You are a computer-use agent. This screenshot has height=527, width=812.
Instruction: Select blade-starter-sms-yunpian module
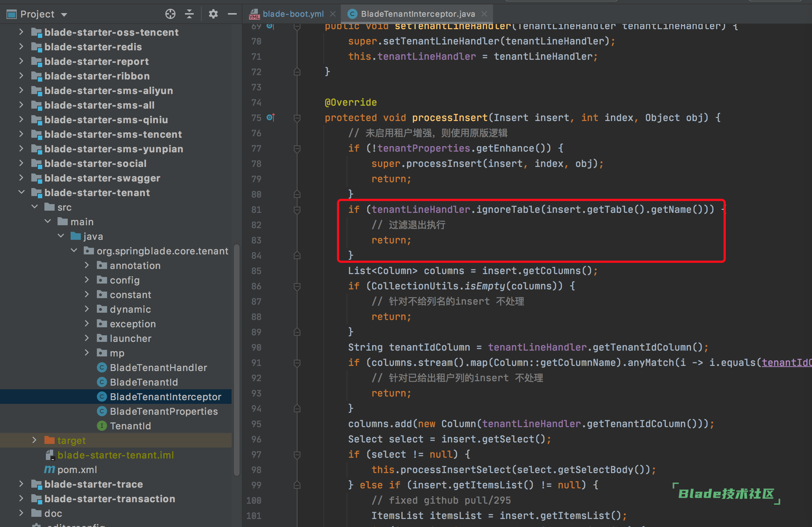[x=116, y=149]
